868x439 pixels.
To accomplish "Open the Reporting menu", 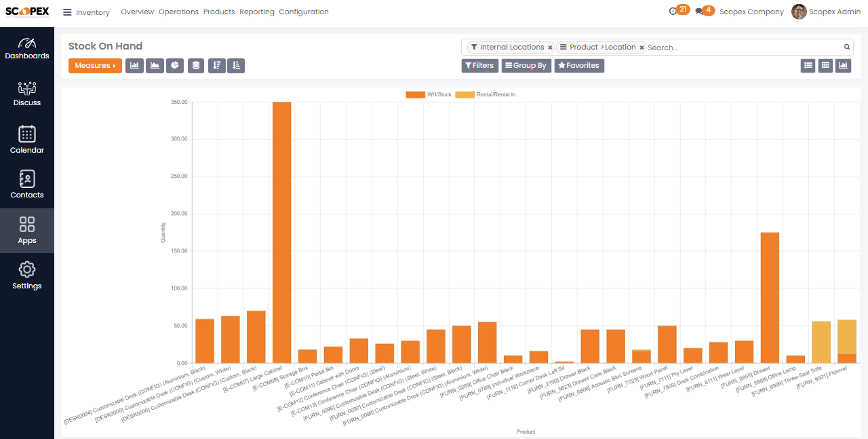I will coord(257,12).
